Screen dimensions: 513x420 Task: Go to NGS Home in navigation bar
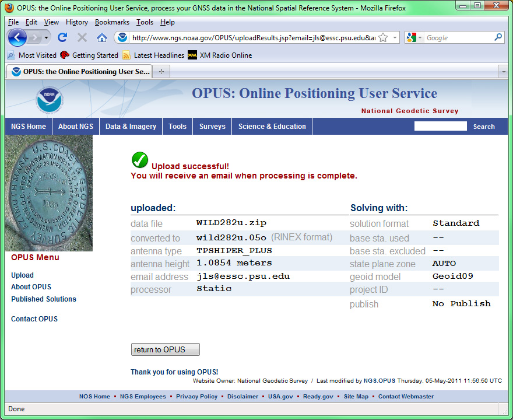pyautogui.click(x=29, y=127)
